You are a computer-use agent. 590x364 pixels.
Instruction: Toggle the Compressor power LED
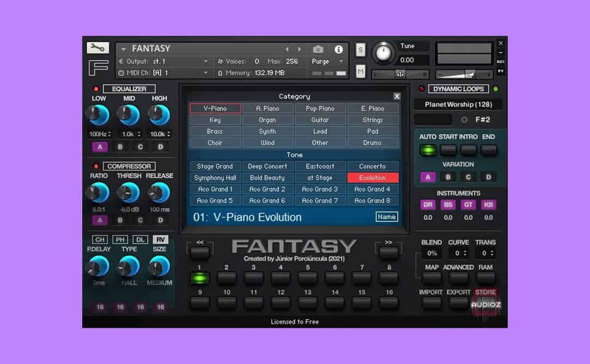tap(96, 166)
